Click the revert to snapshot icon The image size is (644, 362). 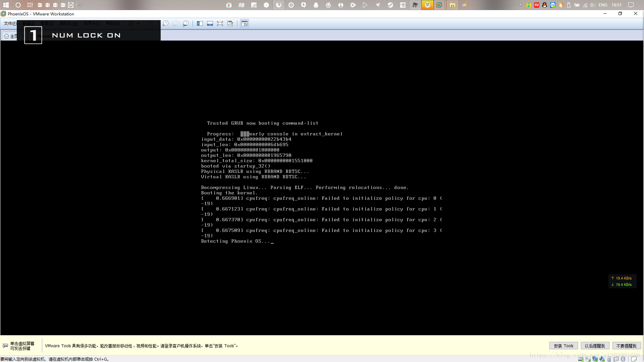tap(175, 23)
